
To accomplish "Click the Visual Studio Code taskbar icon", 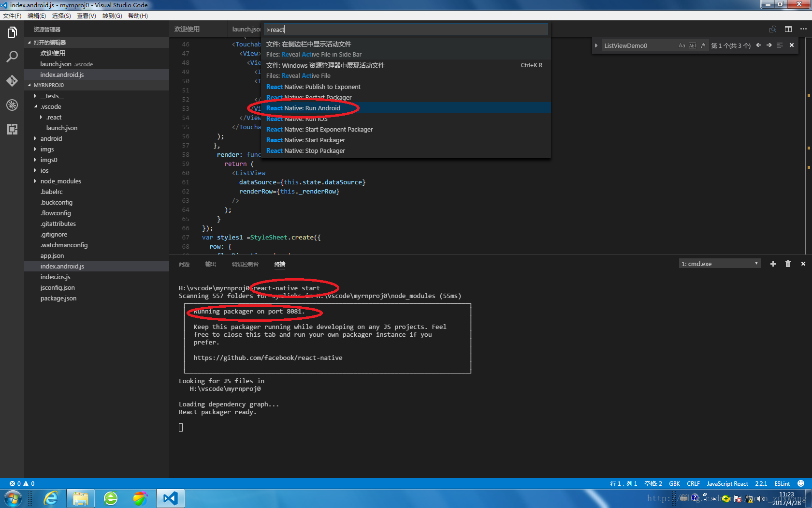I will click(x=171, y=498).
